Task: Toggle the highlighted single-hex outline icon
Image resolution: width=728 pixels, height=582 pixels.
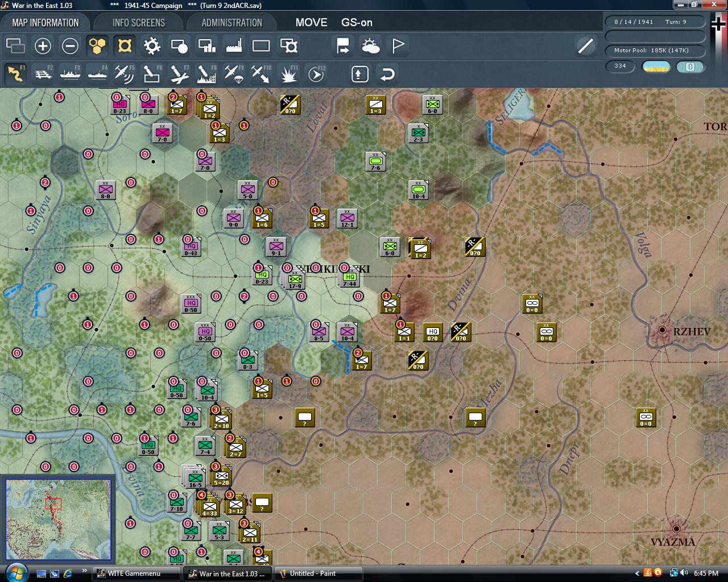Action: [x=125, y=45]
